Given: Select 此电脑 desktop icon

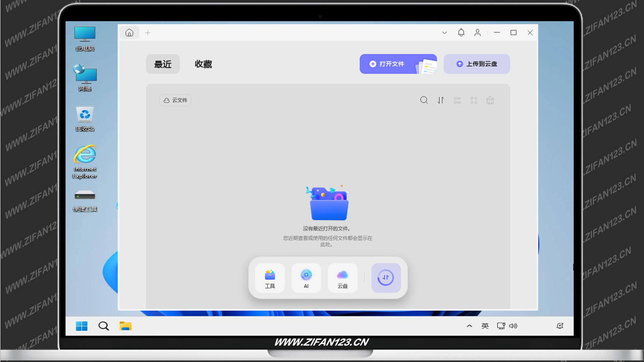Looking at the screenshot, I should pos(85,39).
